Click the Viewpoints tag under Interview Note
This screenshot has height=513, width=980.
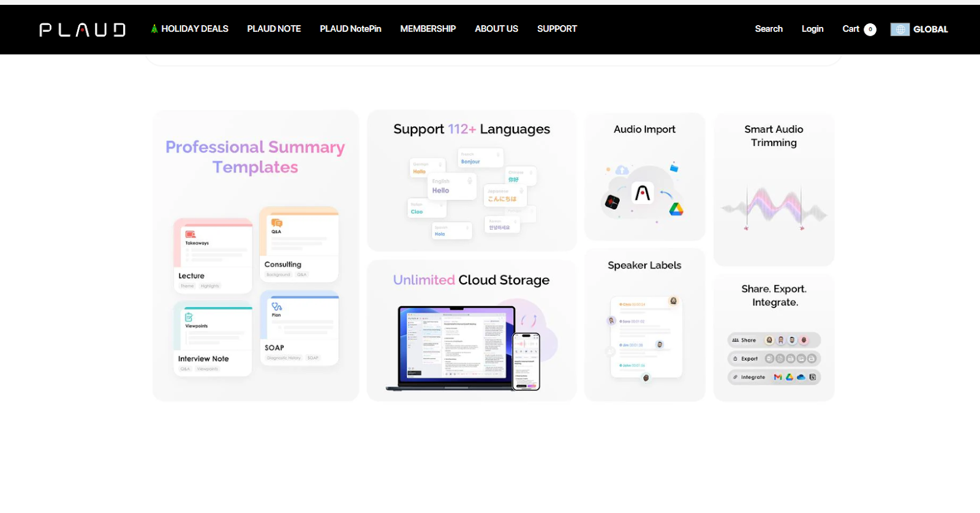coord(207,369)
